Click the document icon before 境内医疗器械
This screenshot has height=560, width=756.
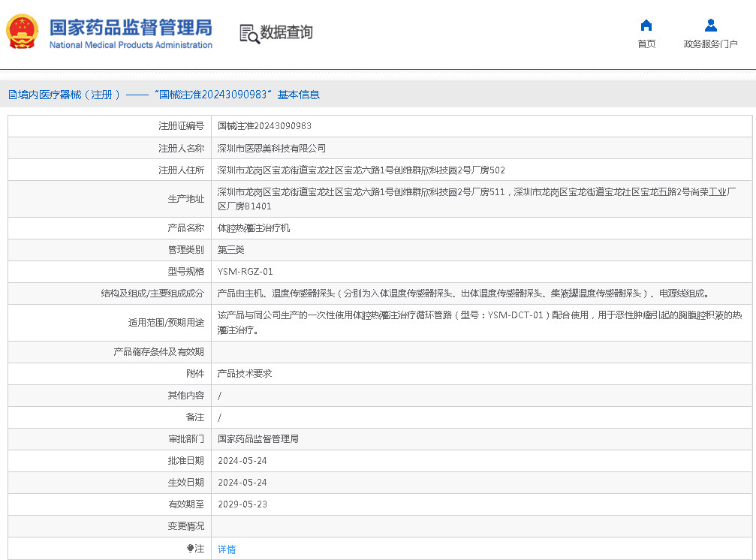12,95
